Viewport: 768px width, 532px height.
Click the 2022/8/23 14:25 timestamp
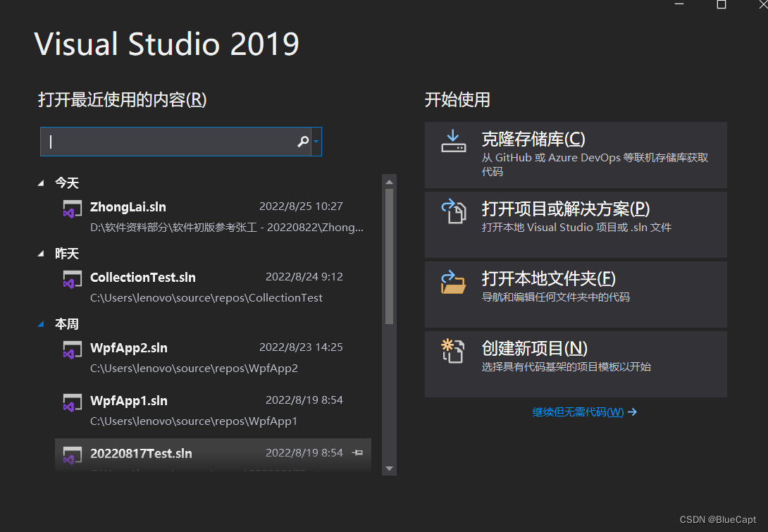click(301, 347)
